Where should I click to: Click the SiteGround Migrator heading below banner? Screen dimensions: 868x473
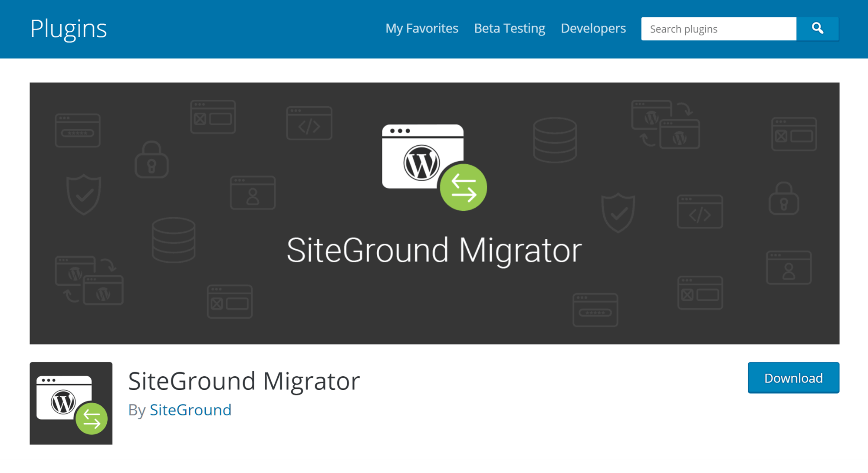pos(244,382)
